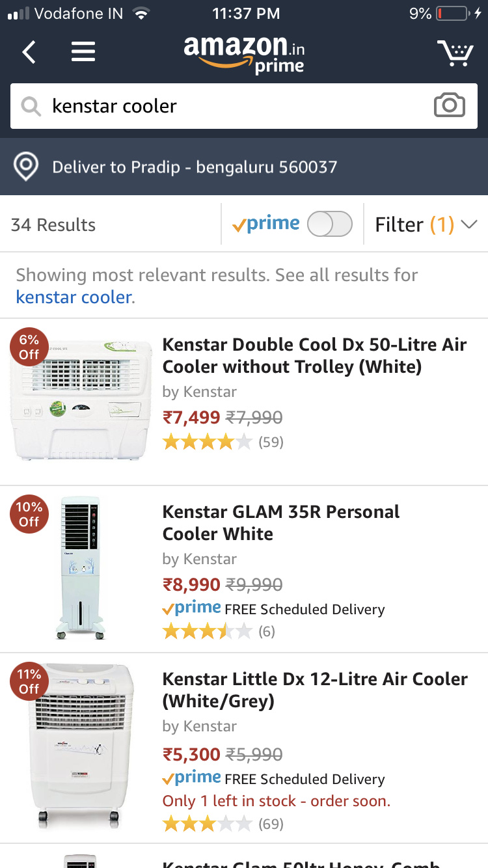
Task: Enable the Prime-only toggle
Action: point(329,224)
